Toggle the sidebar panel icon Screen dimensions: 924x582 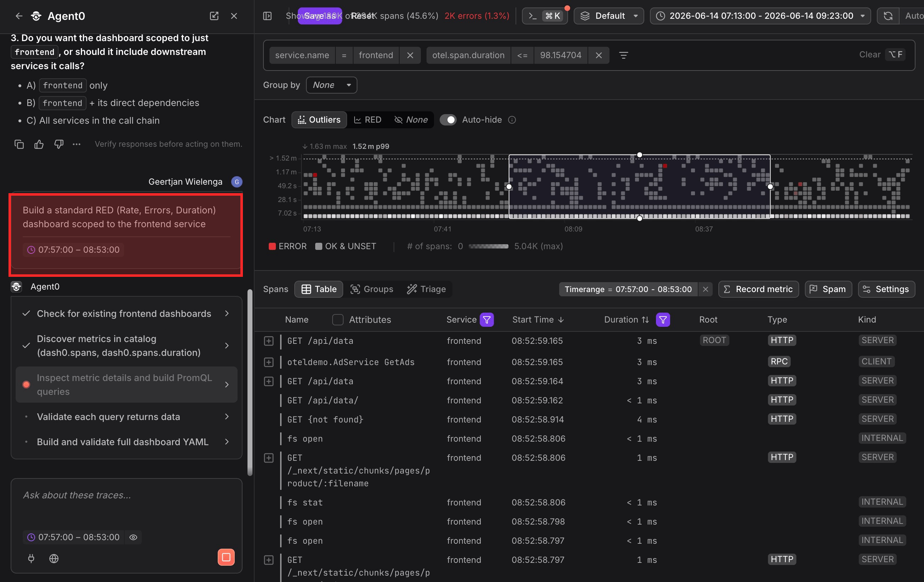[267, 16]
